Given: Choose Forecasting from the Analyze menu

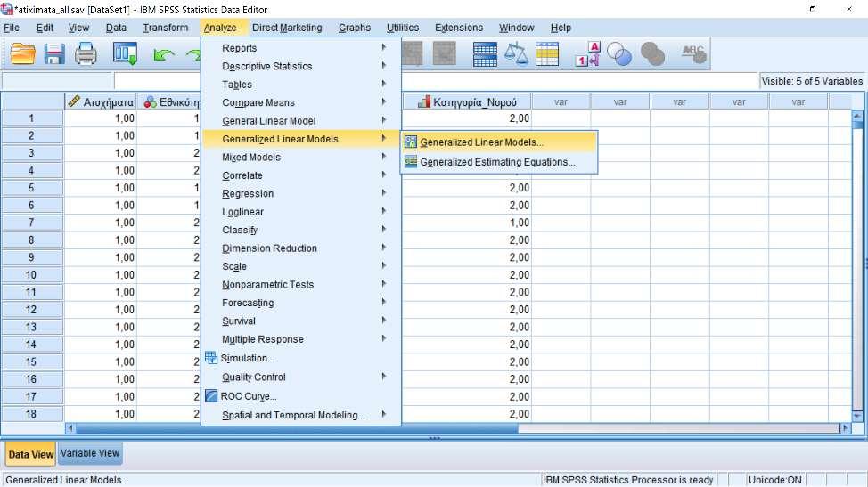Looking at the screenshot, I should coord(302,303).
